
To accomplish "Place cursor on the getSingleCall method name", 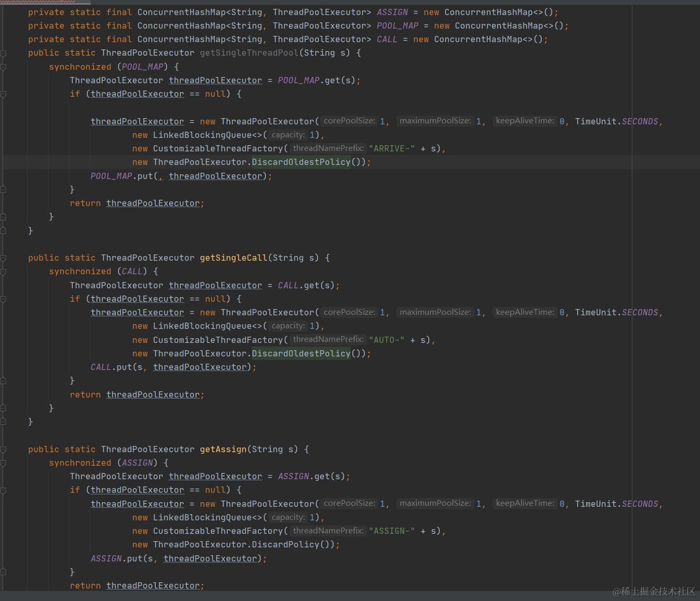I will [234, 258].
